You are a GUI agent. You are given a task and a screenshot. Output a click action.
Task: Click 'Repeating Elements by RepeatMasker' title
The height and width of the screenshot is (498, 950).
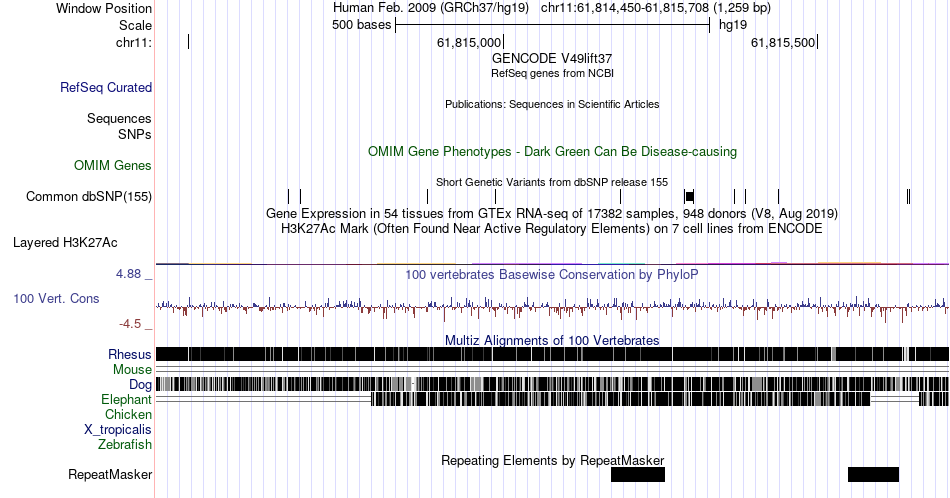[553, 460]
